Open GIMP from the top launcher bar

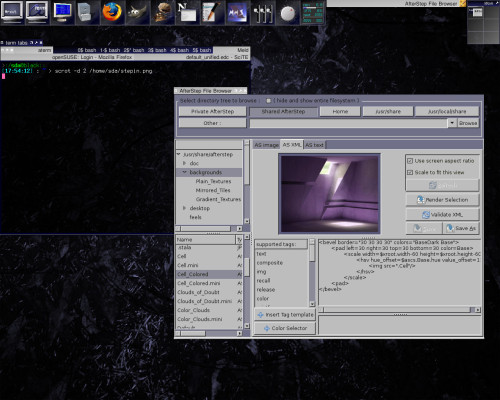pos(137,12)
